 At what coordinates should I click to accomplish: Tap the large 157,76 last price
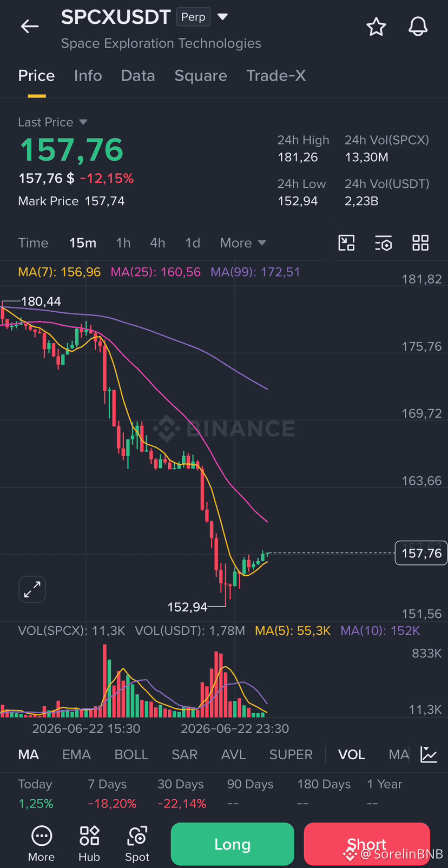click(71, 150)
